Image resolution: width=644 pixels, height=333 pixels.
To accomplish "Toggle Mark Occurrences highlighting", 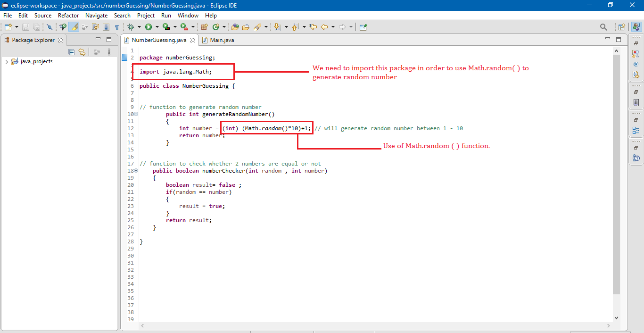I will pos(73,27).
